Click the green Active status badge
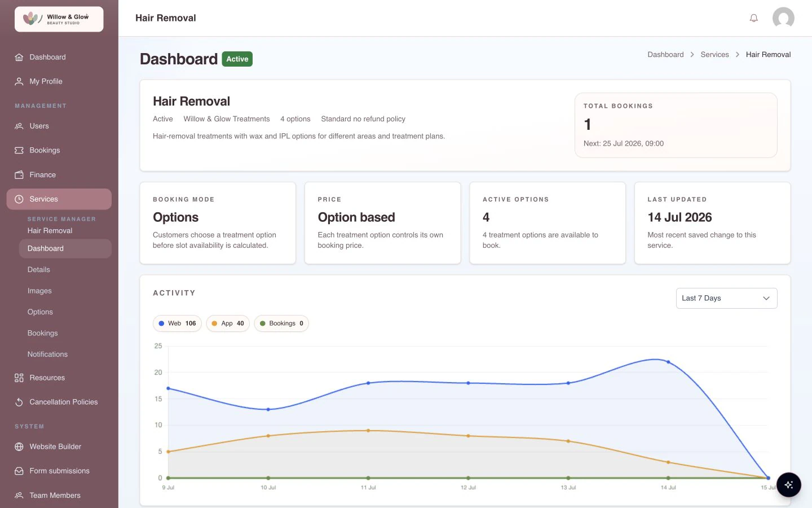 [x=237, y=59]
